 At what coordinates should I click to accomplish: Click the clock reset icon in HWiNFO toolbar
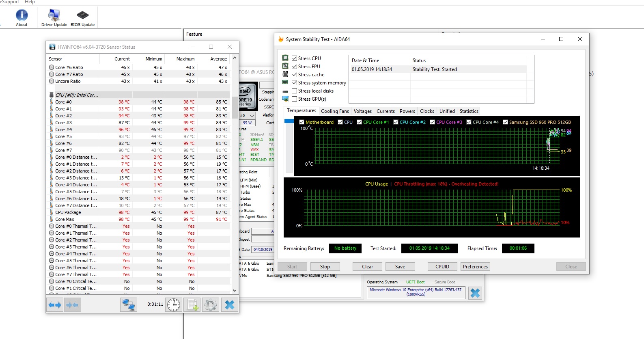(174, 304)
